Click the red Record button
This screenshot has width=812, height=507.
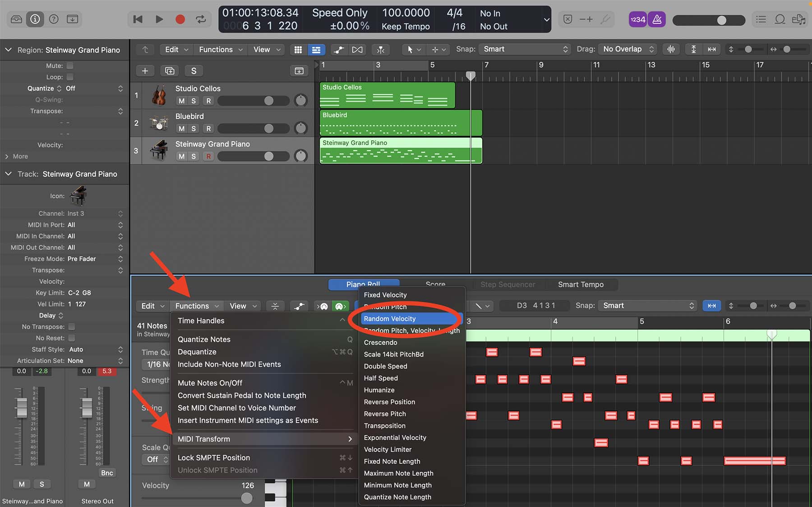pos(180,19)
